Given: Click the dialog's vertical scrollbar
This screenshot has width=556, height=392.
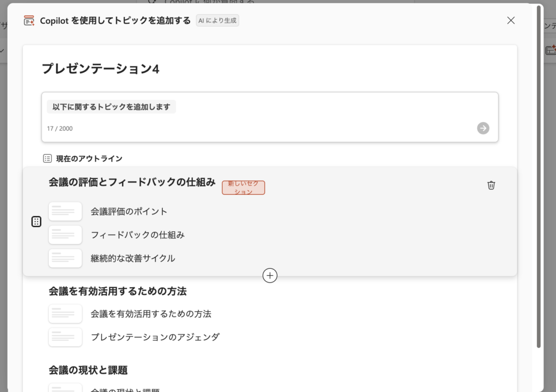Looking at the screenshot, I should 538,174.
